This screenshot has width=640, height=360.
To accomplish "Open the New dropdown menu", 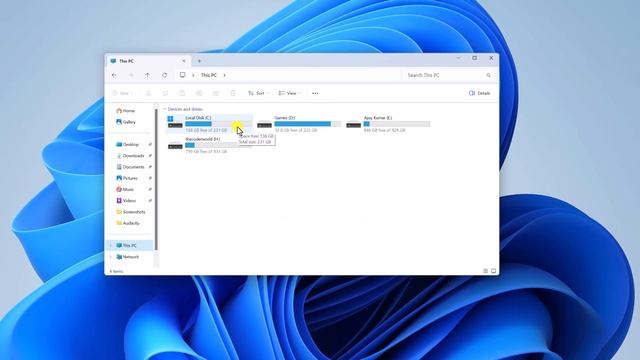I will 122,93.
